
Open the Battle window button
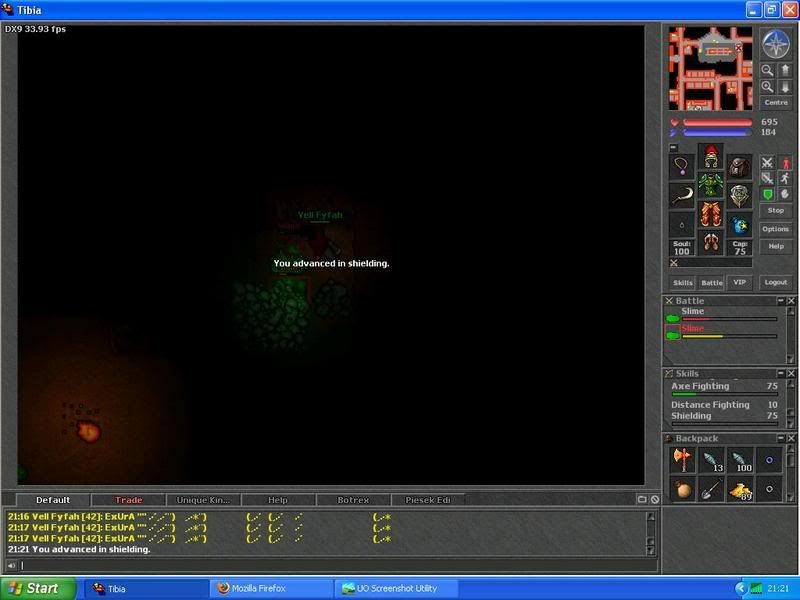[x=712, y=283]
